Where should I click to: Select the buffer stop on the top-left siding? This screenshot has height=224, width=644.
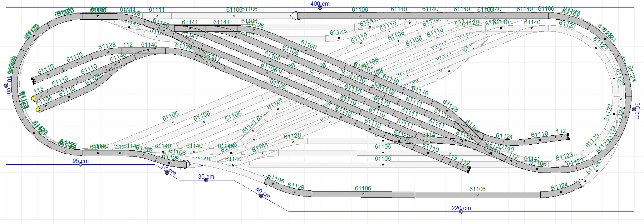click(x=33, y=80)
